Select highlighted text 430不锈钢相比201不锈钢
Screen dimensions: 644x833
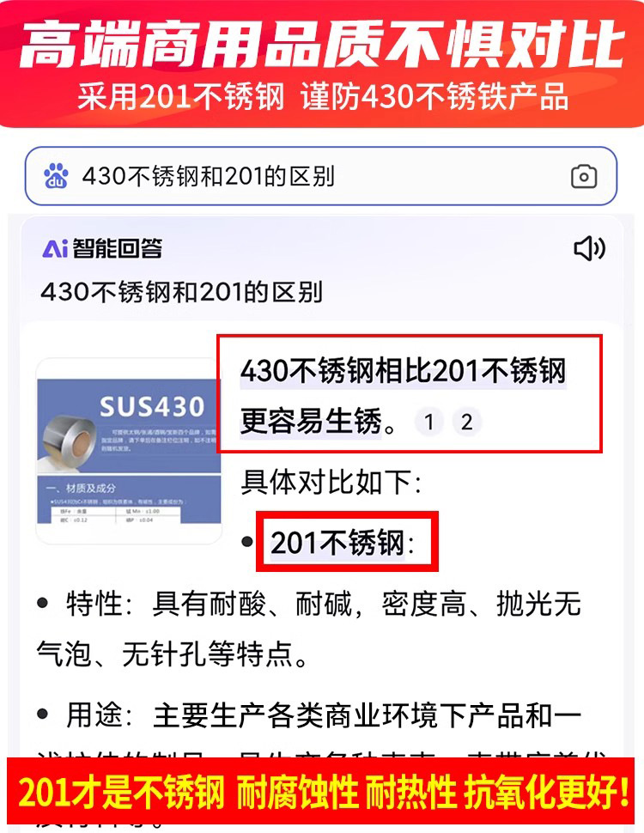[404, 371]
